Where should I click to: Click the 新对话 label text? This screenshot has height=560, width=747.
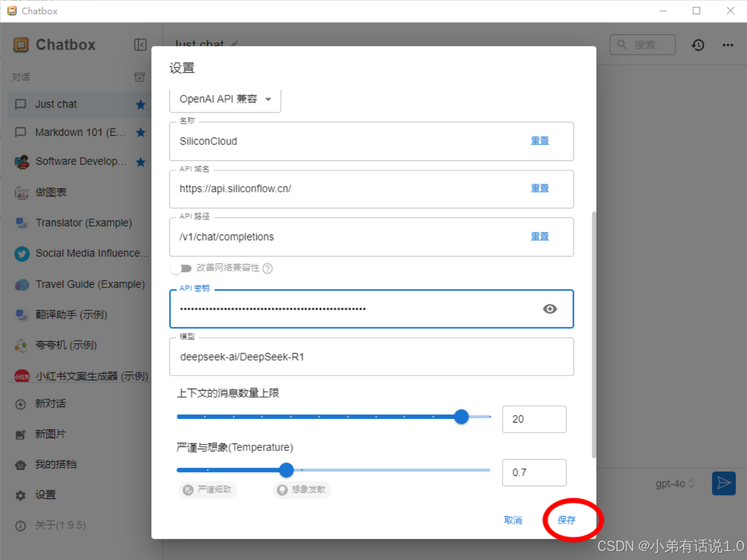click(x=51, y=404)
